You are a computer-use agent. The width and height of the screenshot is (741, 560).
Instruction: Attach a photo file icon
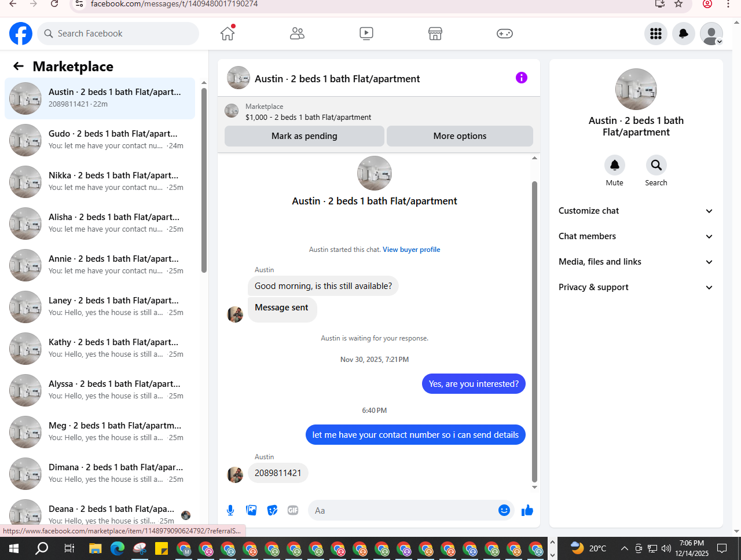251,510
